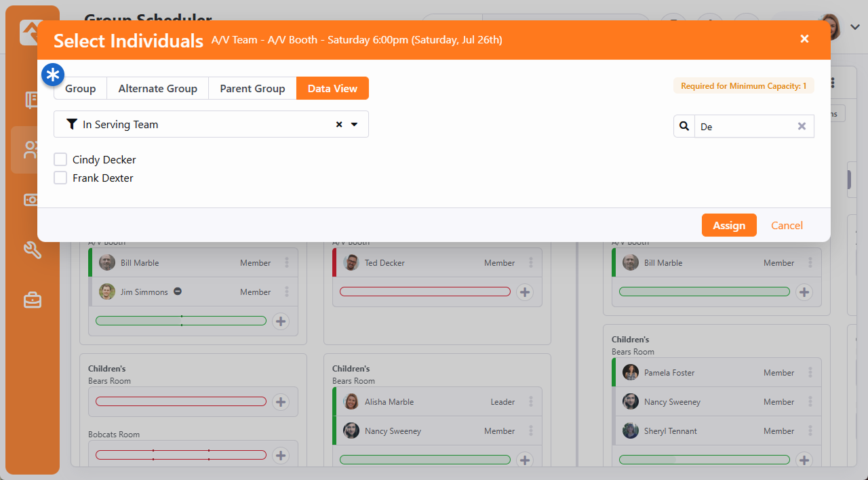Check the Cindy Decker checkbox
Image resolution: width=868 pixels, height=480 pixels.
pyautogui.click(x=60, y=160)
